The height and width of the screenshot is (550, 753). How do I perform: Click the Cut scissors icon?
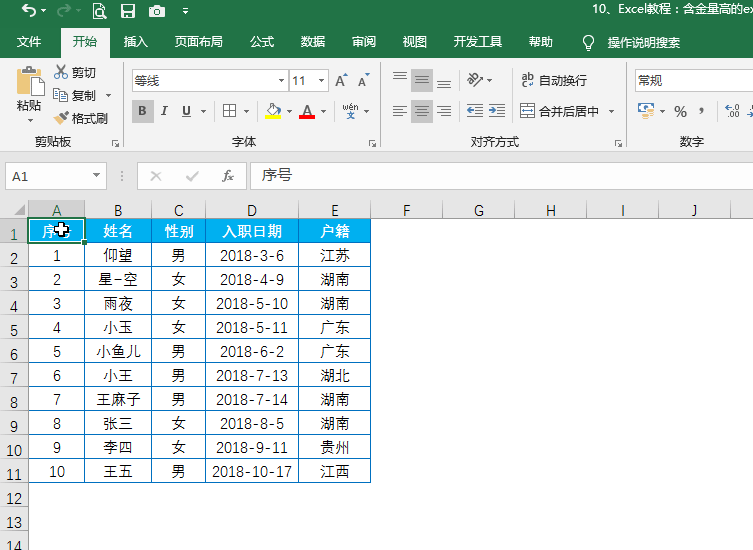[x=61, y=72]
